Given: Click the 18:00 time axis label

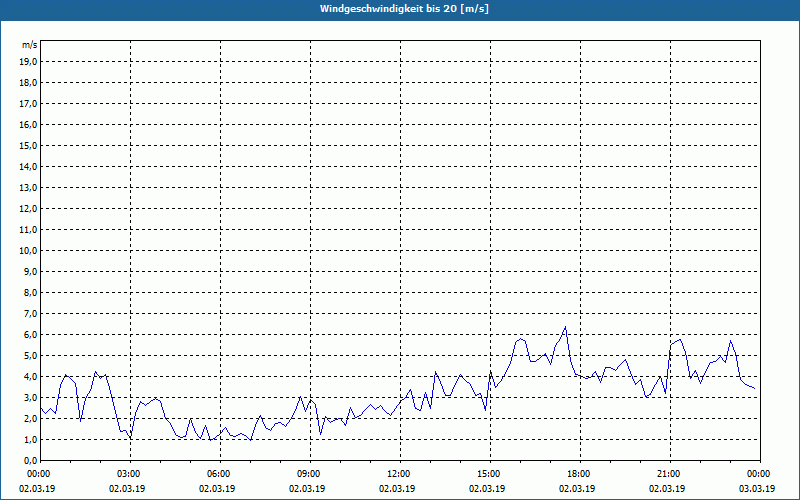Looking at the screenshot, I should [578, 473].
